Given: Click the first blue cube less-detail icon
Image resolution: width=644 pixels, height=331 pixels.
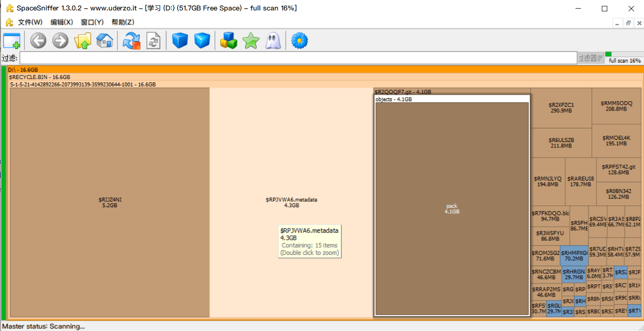Looking at the screenshot, I should (180, 41).
